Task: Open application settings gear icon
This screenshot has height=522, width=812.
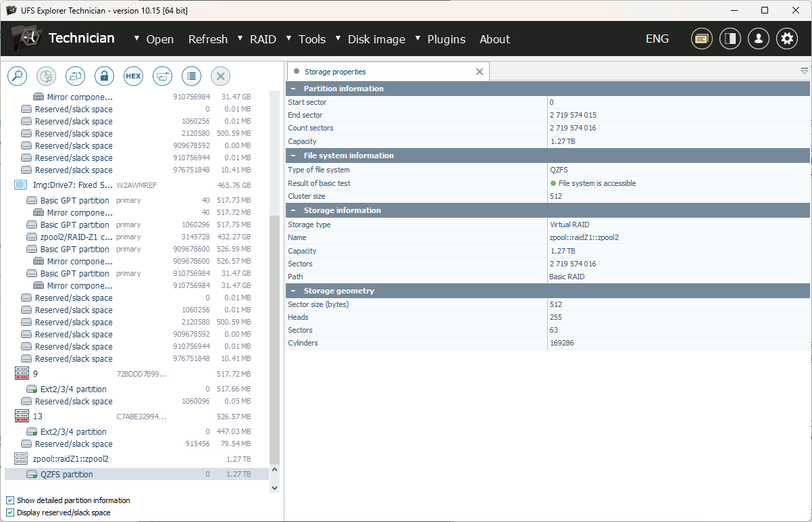Action: [786, 39]
